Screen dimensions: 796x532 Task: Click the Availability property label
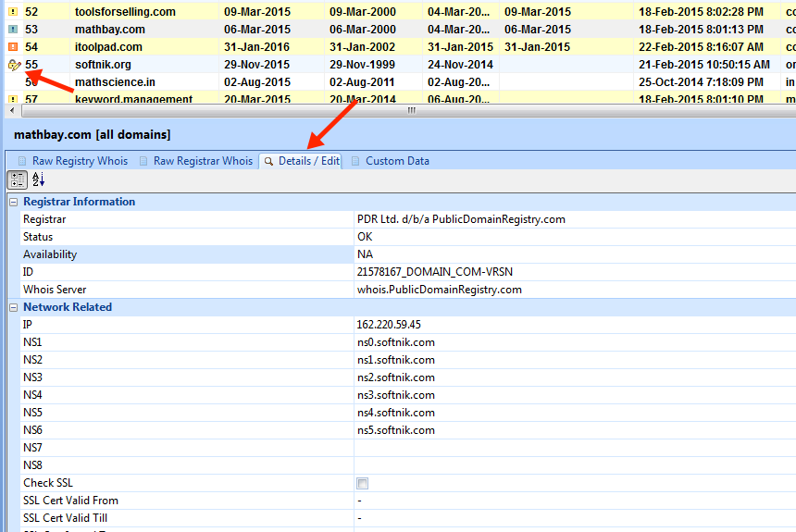pos(50,254)
